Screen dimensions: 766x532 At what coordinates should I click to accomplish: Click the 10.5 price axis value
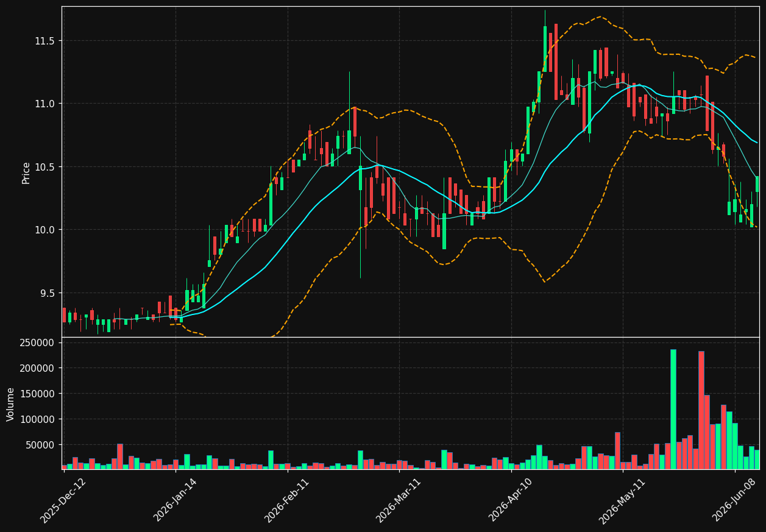44,167
